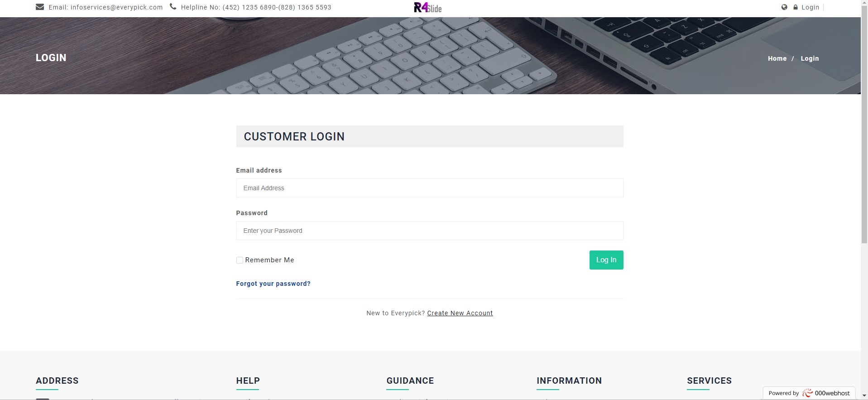Click the New to Everypick? text
Viewport: 868px width, 400px height.
[396, 313]
